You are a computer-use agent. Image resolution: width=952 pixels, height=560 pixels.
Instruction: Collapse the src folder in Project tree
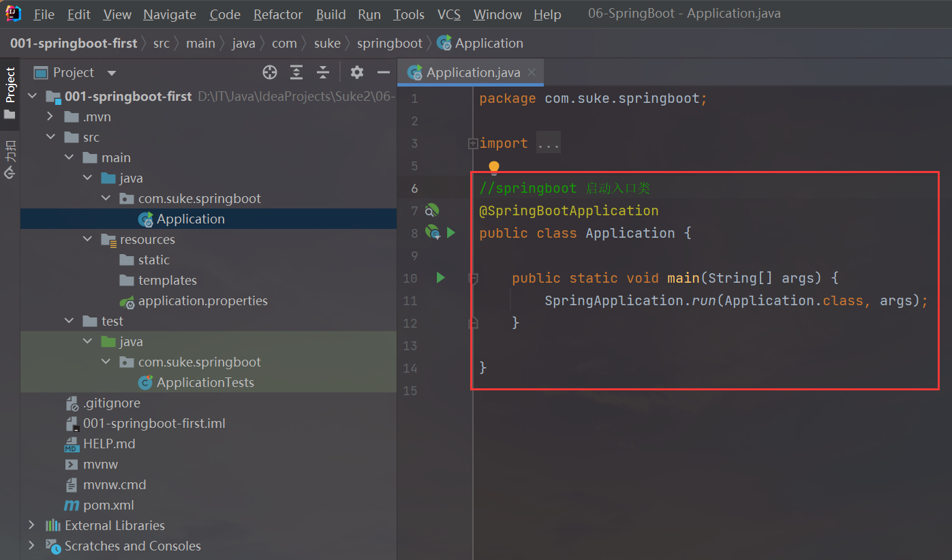50,137
